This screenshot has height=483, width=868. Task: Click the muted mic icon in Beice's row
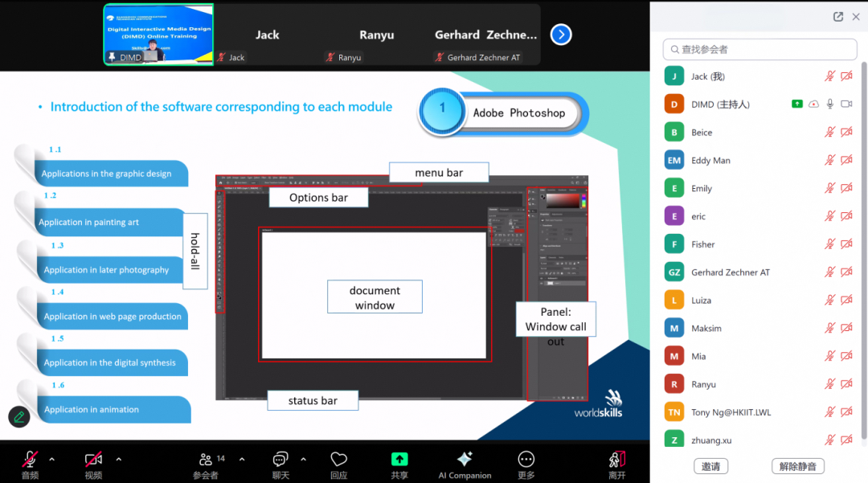(x=829, y=133)
